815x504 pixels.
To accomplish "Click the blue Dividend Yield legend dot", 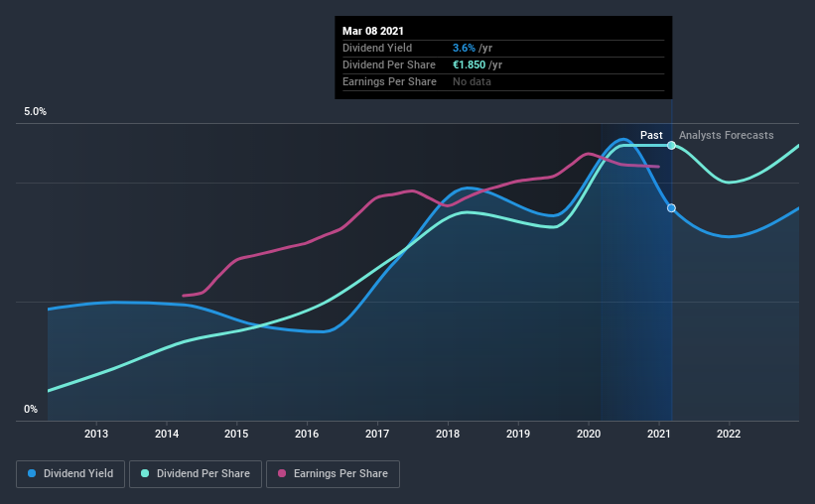I will [32, 473].
